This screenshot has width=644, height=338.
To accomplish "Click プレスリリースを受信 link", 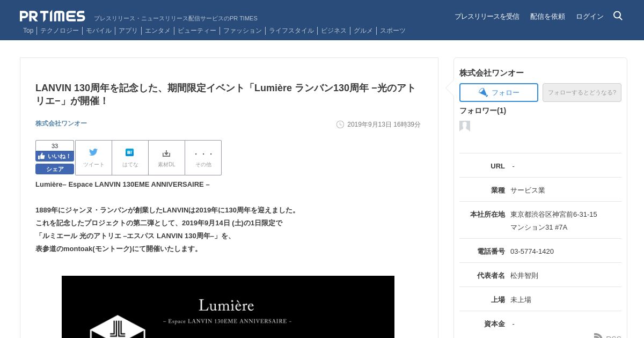I will click(x=487, y=17).
